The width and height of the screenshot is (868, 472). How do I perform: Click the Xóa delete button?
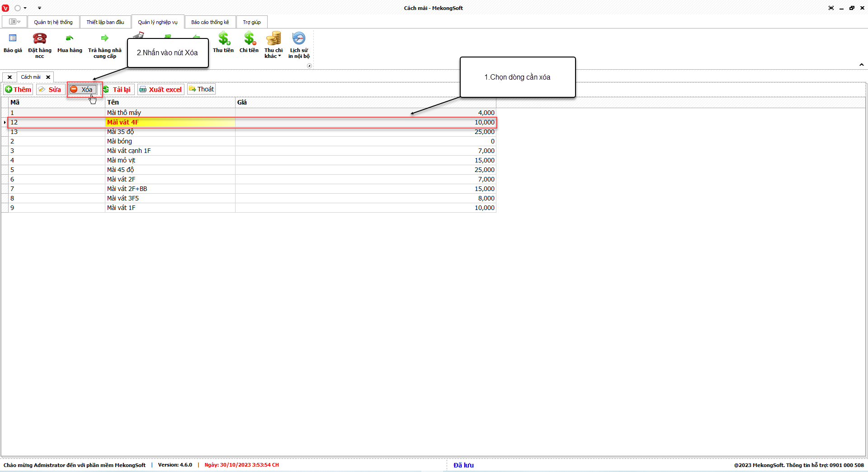click(x=82, y=90)
